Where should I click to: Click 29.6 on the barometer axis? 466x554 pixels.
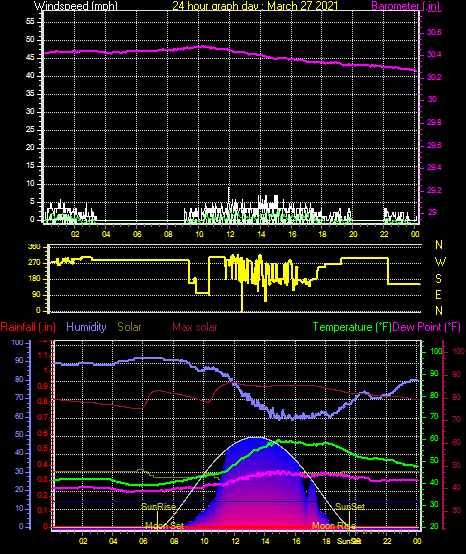coord(434,146)
